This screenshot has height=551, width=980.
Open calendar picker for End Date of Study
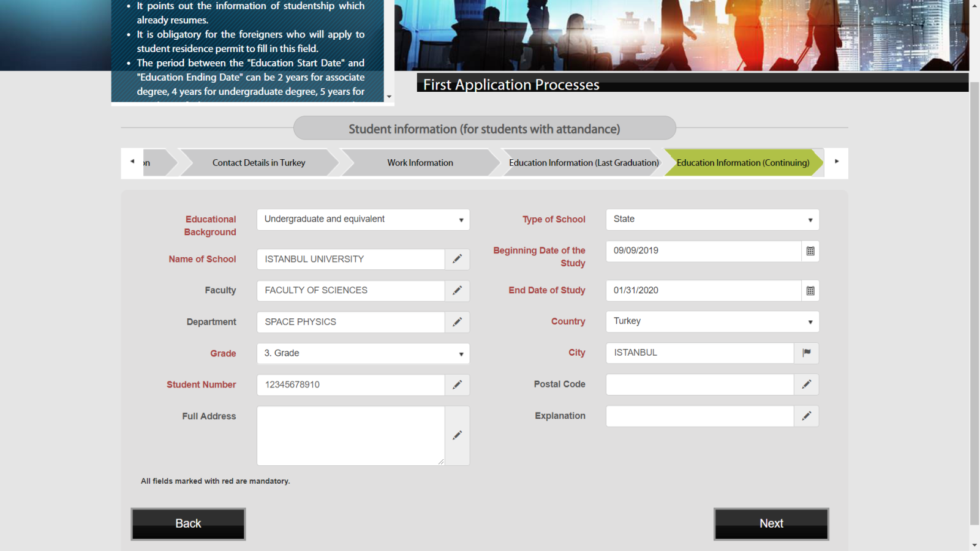pos(810,291)
